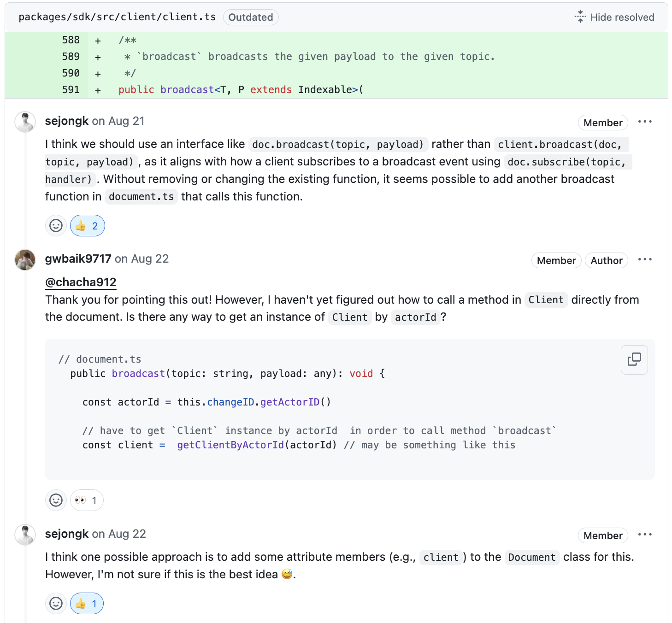Image resolution: width=672 pixels, height=623 pixels.
Task: Click sejongk's avatar on the Aug 22 comment
Action: [25, 535]
